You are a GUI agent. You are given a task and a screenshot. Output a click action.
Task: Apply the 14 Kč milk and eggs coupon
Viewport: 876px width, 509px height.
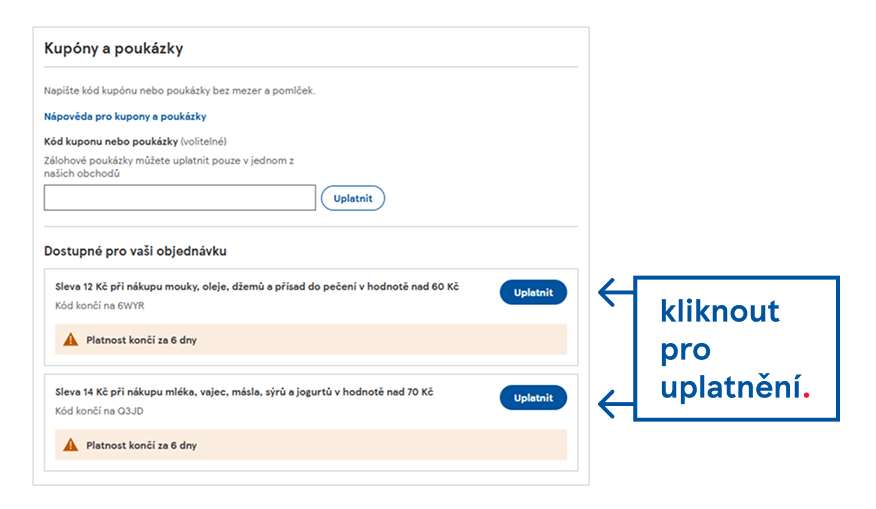click(x=533, y=398)
